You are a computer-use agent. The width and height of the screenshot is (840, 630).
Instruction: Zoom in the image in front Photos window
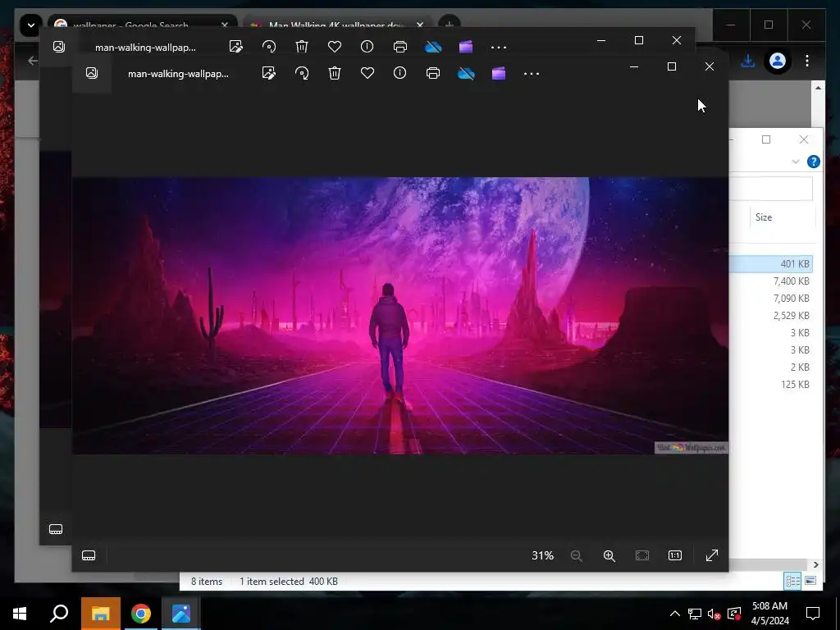609,555
